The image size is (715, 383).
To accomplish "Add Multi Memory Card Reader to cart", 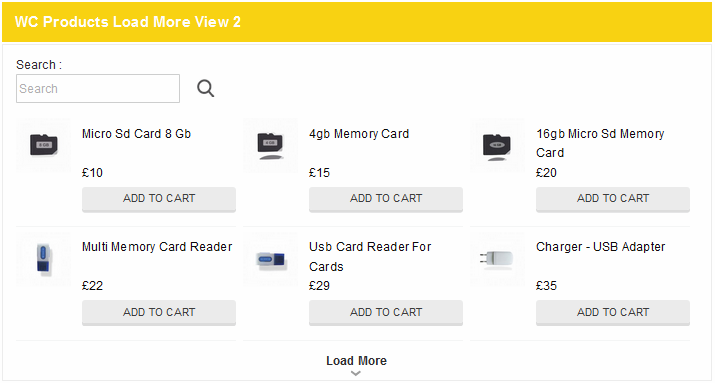I will (159, 313).
